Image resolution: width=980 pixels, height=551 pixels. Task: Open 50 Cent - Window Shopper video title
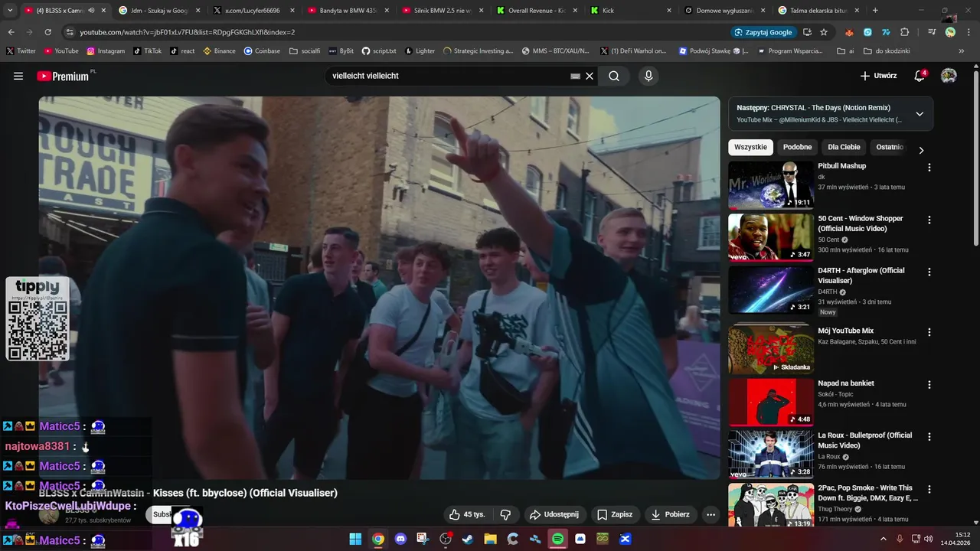(x=861, y=223)
